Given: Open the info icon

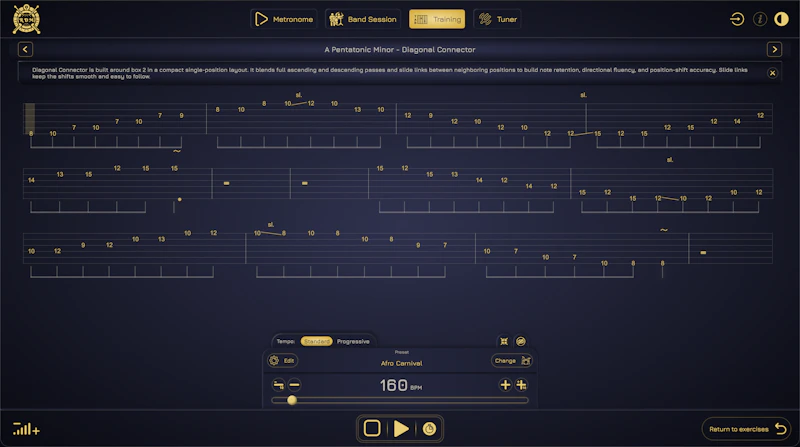Looking at the screenshot, I should pyautogui.click(x=760, y=19).
